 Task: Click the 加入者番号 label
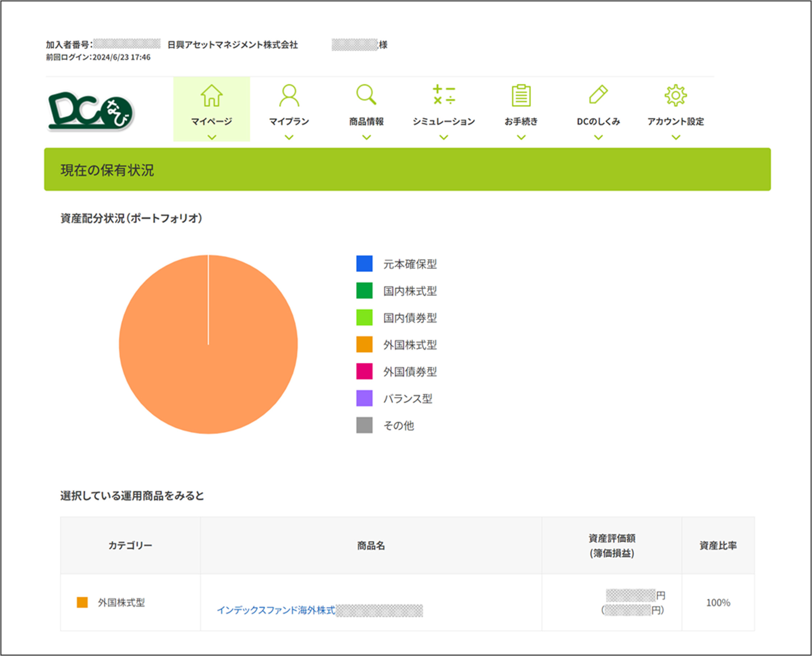[x=69, y=45]
